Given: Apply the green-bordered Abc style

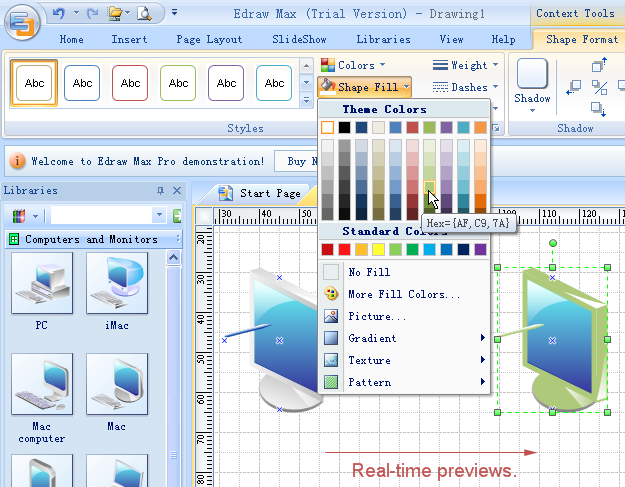Looking at the screenshot, I should [x=178, y=83].
